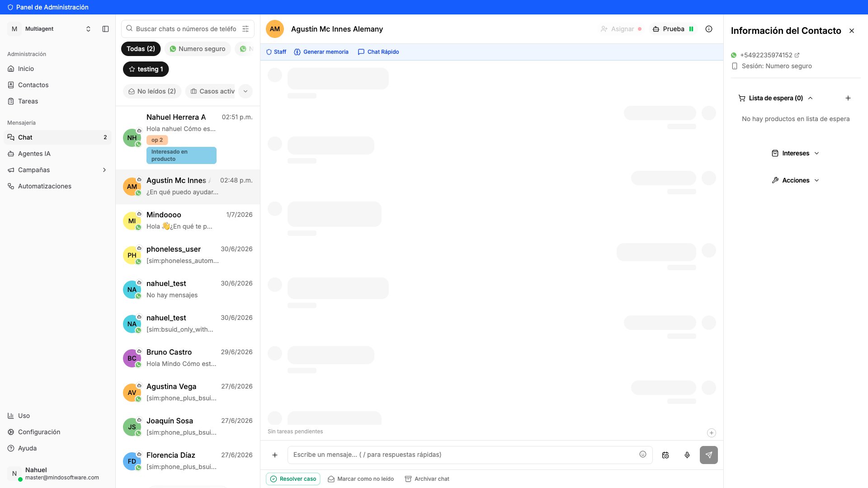Go to Contactos in sidebar
Screen dimensions: 868x488
[x=58, y=85]
